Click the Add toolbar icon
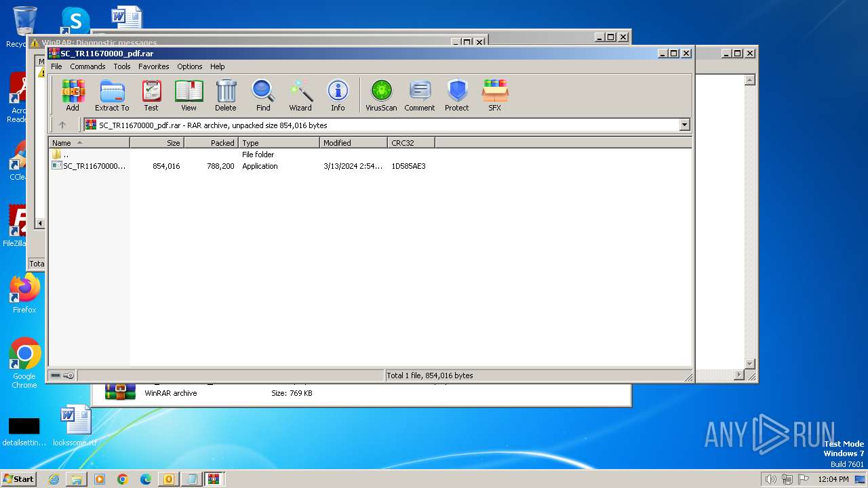Image resolution: width=868 pixels, height=488 pixels. [73, 96]
